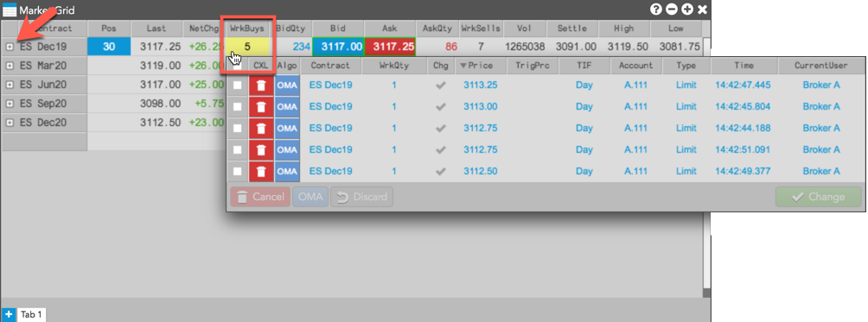Screen dimensions: 868x322
Task: Delete the order timed 14:42:44.188 with trash icon
Action: [261, 129]
